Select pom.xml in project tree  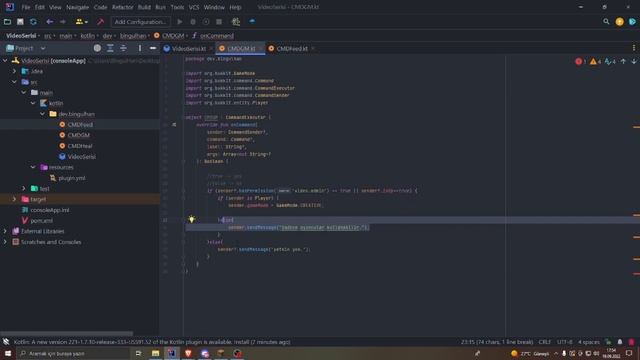pyautogui.click(x=41, y=220)
